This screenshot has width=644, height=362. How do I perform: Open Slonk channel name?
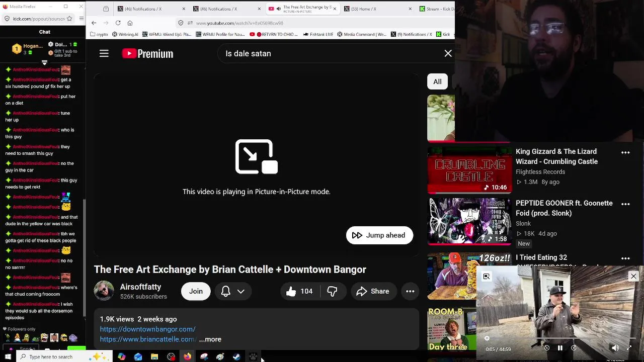(523, 224)
